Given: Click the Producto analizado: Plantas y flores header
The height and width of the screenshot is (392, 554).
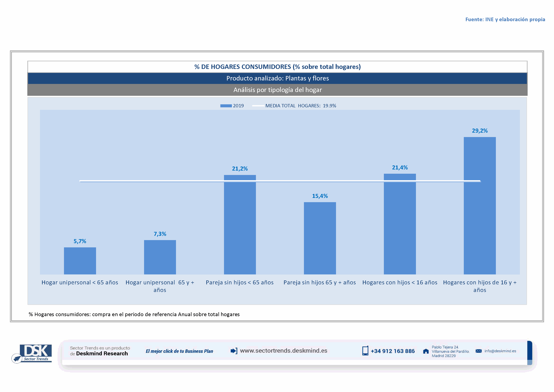Looking at the screenshot, I should point(277,78).
